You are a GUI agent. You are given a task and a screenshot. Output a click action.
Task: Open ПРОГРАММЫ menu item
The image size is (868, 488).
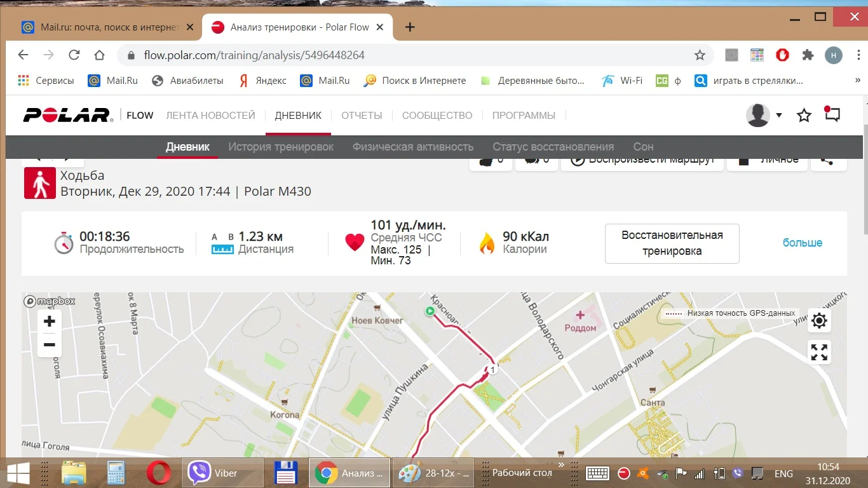[524, 116]
